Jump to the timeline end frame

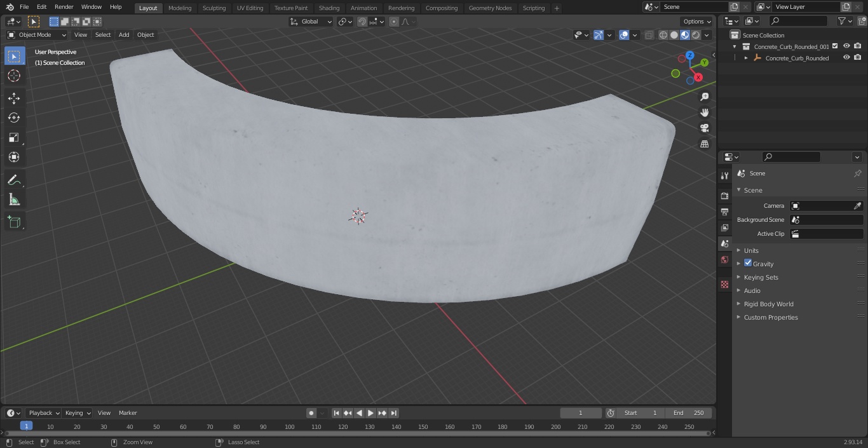(x=393, y=413)
